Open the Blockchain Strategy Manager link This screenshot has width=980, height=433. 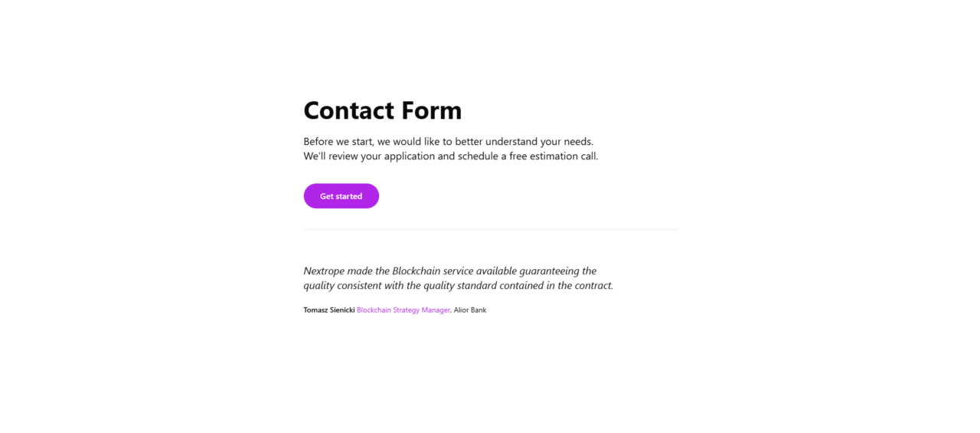tap(403, 310)
